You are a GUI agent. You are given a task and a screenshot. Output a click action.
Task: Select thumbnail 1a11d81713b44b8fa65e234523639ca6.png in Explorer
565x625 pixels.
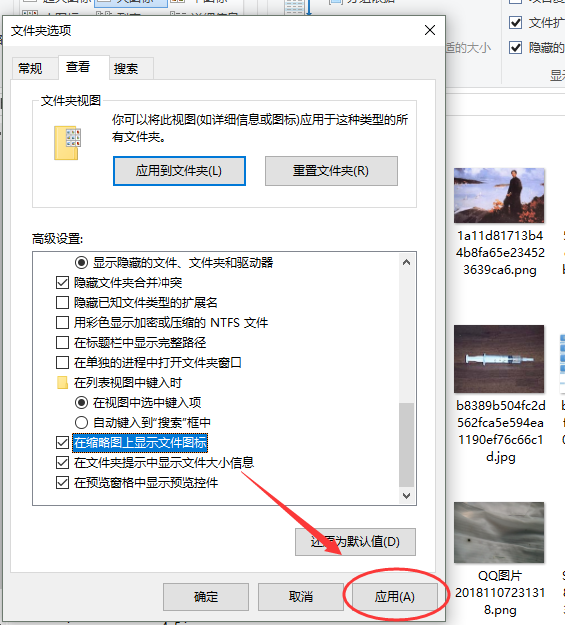coord(499,195)
